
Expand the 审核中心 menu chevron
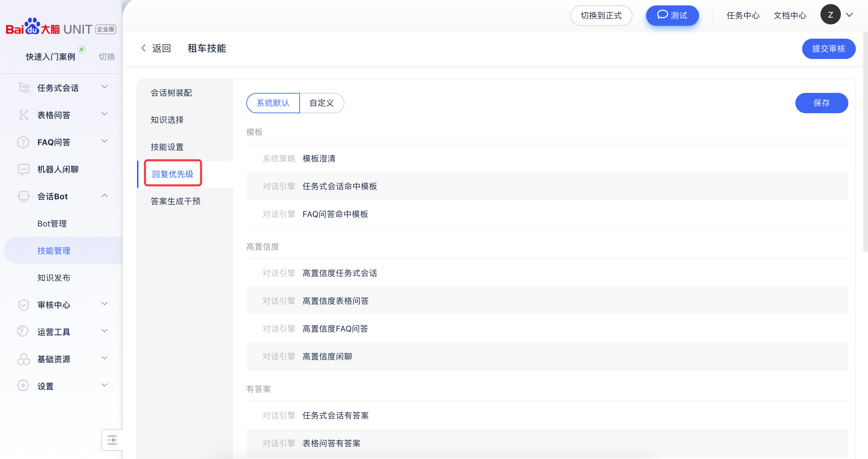click(105, 304)
